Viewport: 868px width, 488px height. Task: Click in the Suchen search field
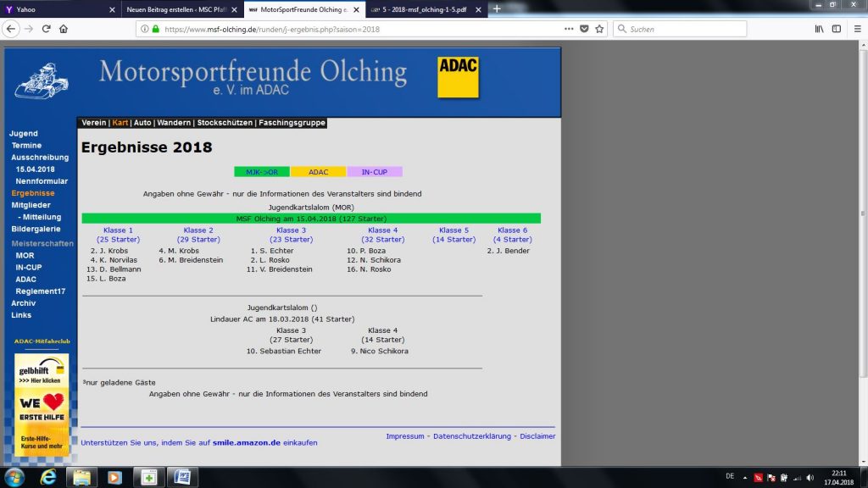(x=682, y=28)
